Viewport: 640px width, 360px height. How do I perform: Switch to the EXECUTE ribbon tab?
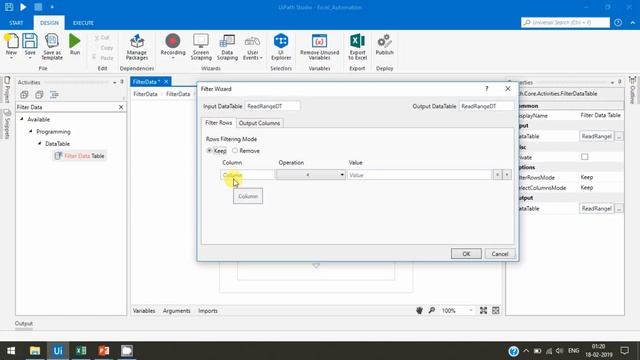click(x=83, y=23)
